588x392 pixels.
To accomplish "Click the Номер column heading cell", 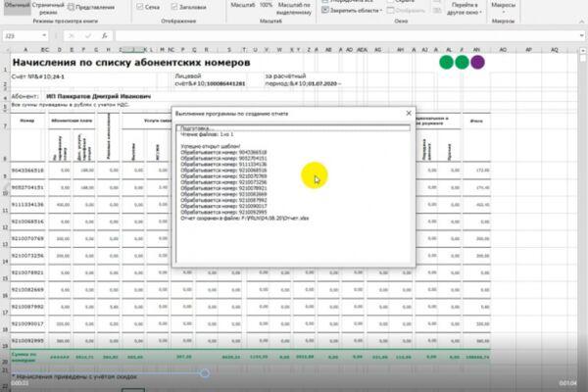I will [x=27, y=121].
